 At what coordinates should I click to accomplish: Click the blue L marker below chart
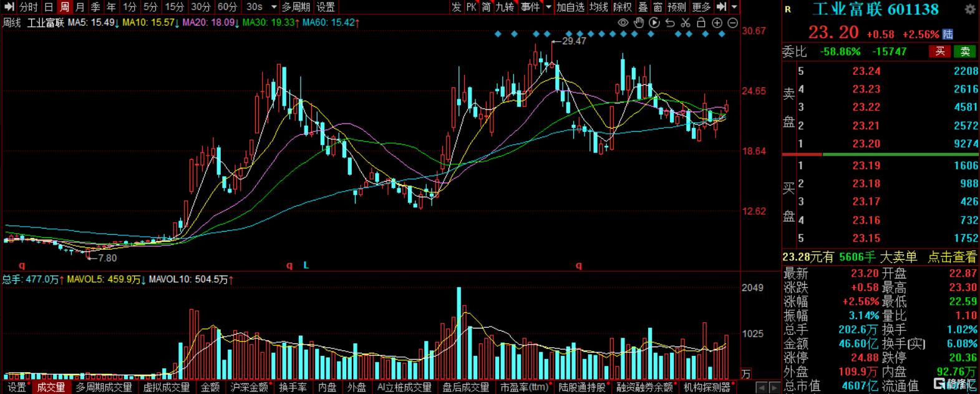tap(306, 265)
